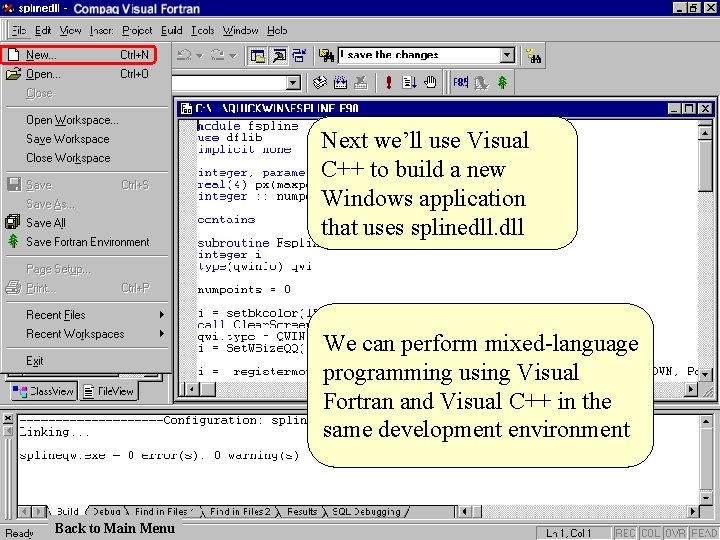Click the Go debug toolbar icon
Image resolution: width=720 pixels, height=540 pixels.
tap(409, 83)
